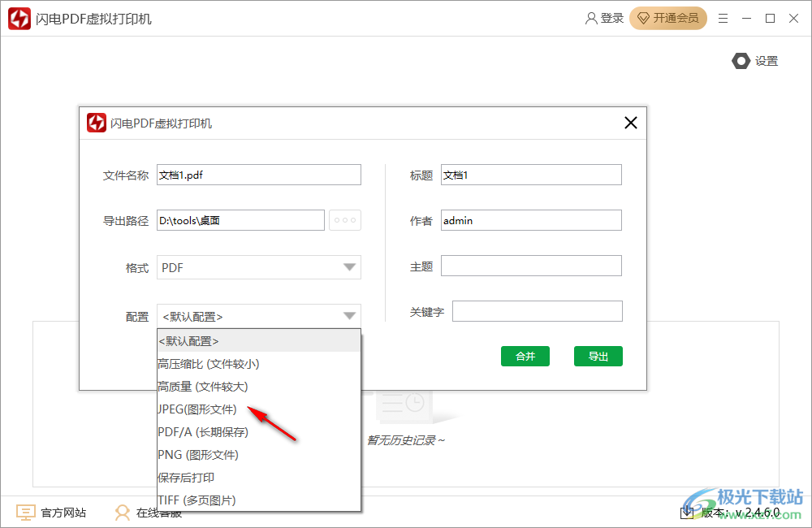Select PNG (图形文件) configuration
Image resolution: width=812 pixels, height=528 pixels.
click(258, 455)
